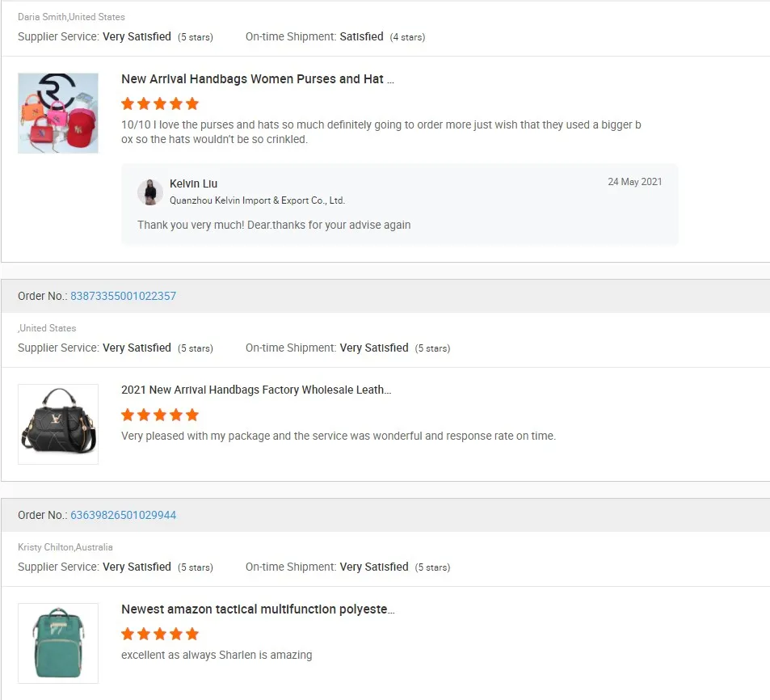This screenshot has width=770, height=700.
Task: Open 'Newest amazon tactical multifunction' product title
Action: point(258,609)
